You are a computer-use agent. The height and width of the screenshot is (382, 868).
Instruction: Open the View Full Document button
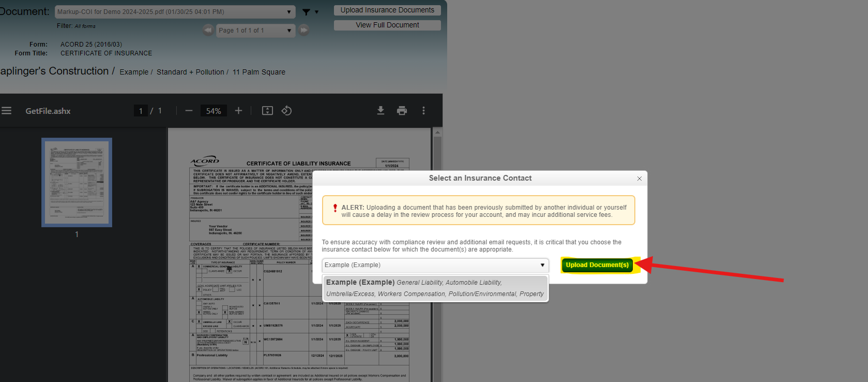tap(387, 25)
